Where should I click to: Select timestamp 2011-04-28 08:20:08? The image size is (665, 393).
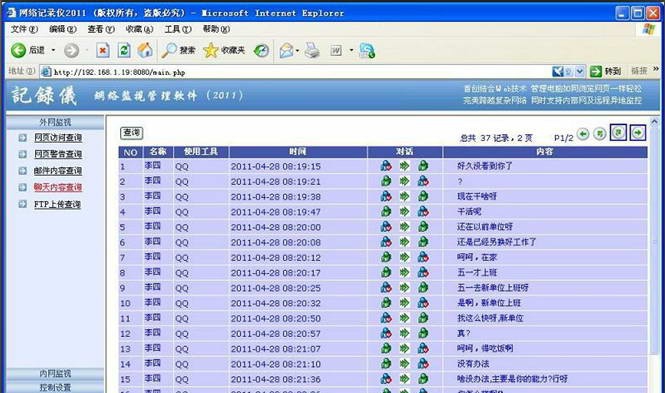pos(276,242)
